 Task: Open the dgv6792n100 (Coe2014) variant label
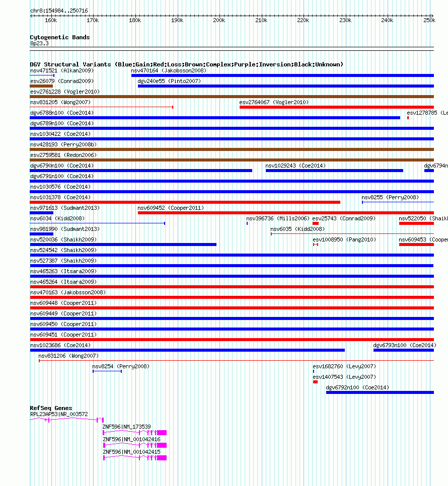coord(357,387)
